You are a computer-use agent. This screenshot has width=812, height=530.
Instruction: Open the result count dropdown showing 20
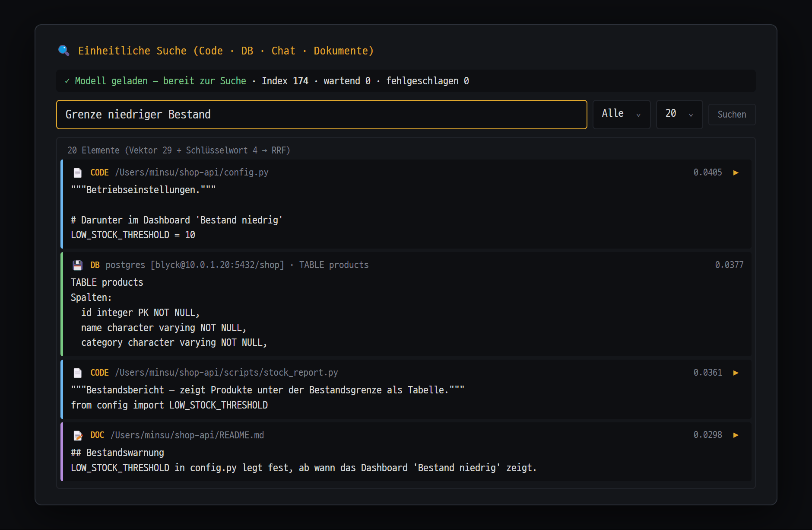(679, 115)
